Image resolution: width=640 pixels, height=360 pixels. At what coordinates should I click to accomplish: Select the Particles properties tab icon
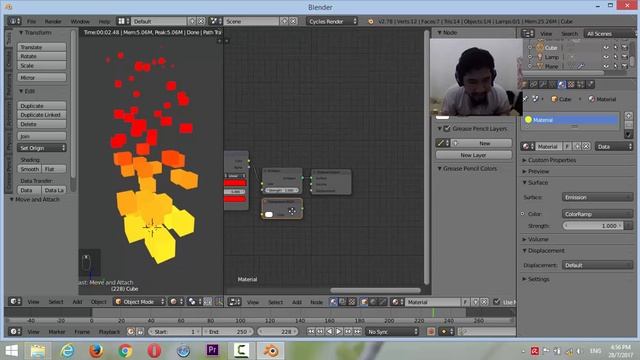click(x=580, y=84)
